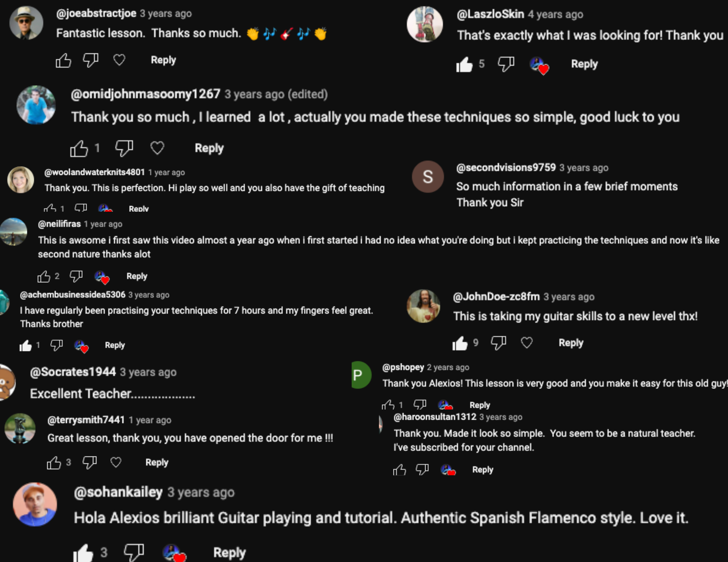Dislike the @achembusinessidea5306 comment
Screen dimensions: 728x562
[x=56, y=345]
